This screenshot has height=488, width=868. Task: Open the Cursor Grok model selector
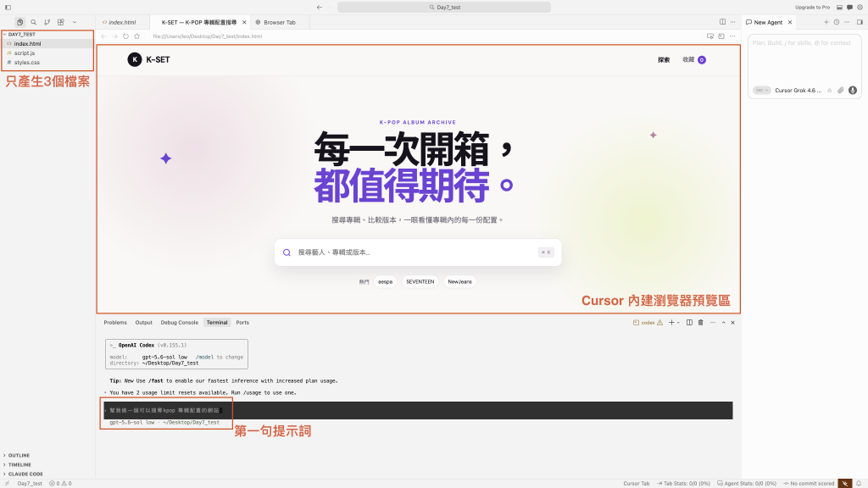point(798,90)
